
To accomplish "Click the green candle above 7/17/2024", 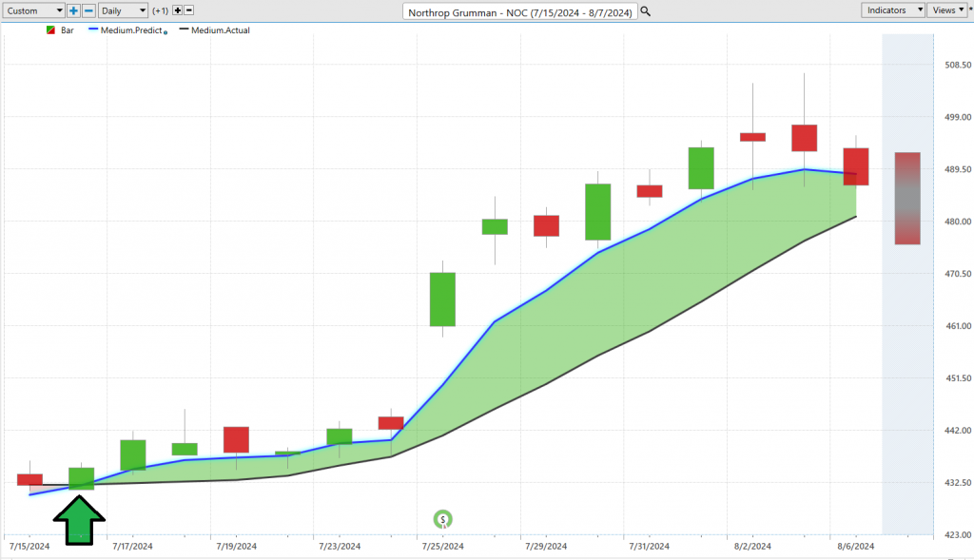I will (x=133, y=455).
